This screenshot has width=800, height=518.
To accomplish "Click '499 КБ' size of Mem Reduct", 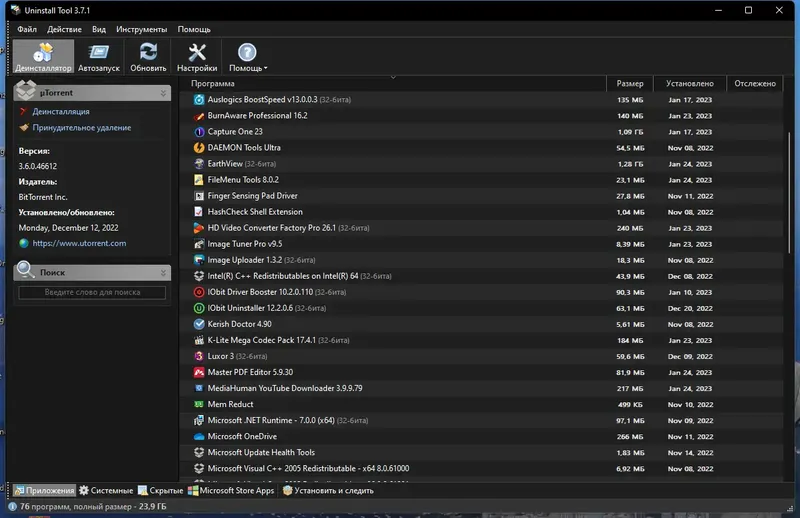I will click(x=630, y=405).
